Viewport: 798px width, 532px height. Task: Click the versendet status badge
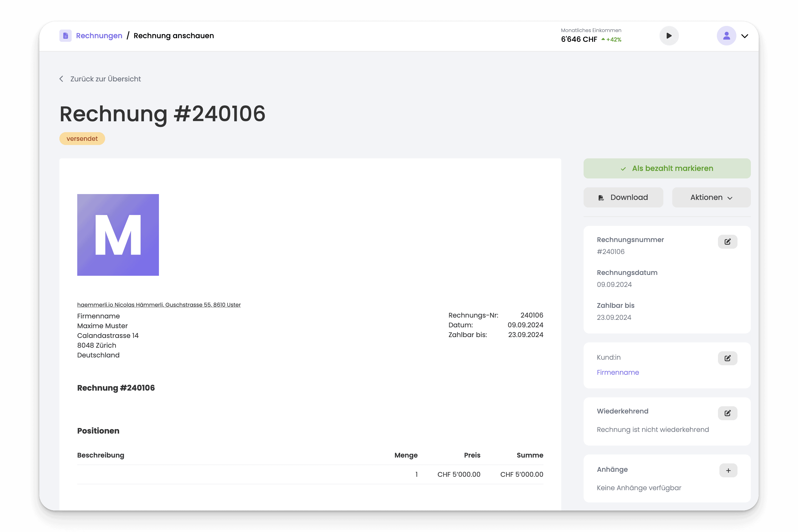click(82, 138)
